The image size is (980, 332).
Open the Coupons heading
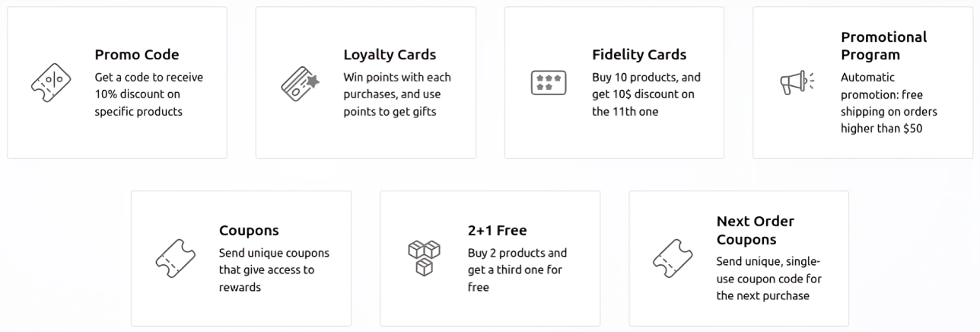pos(249,230)
